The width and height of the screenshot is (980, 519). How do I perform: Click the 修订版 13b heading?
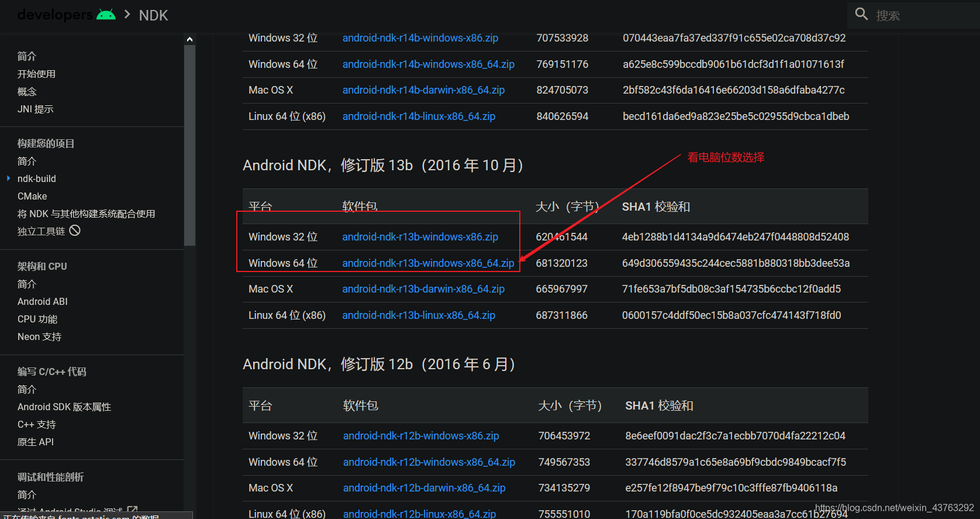point(383,166)
